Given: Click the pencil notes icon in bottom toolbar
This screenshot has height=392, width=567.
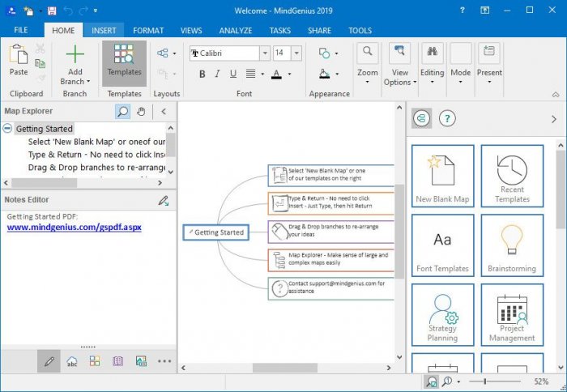Looking at the screenshot, I should pos(49,361).
